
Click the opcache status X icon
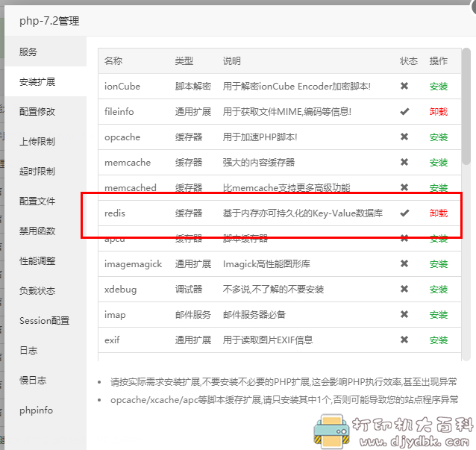(404, 137)
